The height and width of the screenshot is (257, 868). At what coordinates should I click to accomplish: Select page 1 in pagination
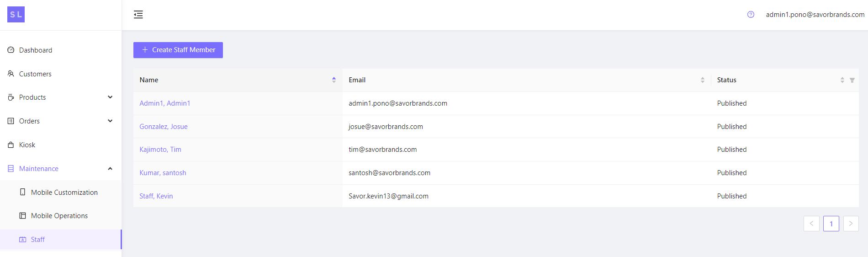coord(831,224)
